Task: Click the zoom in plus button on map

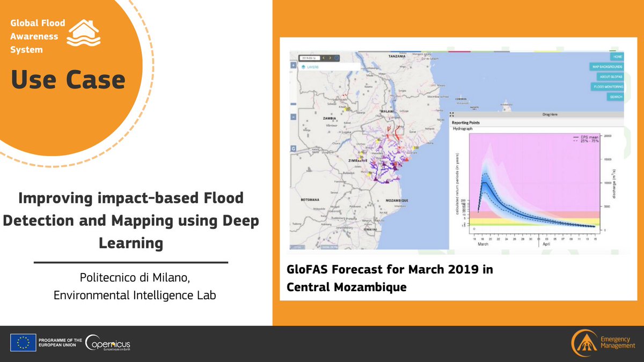Action: [x=294, y=66]
